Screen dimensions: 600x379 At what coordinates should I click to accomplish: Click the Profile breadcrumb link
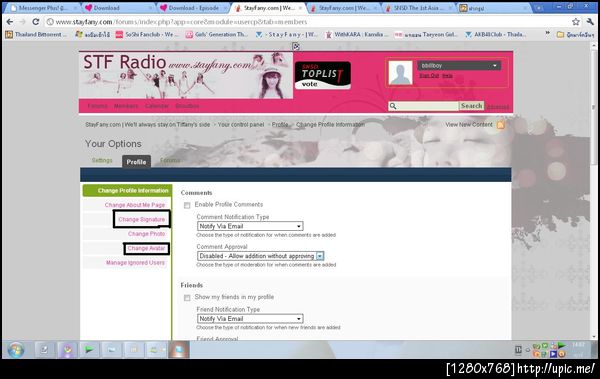(280, 125)
